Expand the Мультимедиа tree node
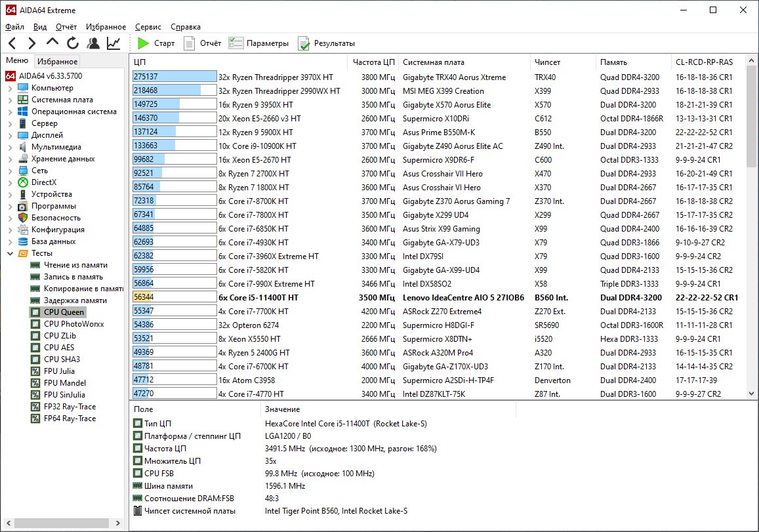 point(10,147)
